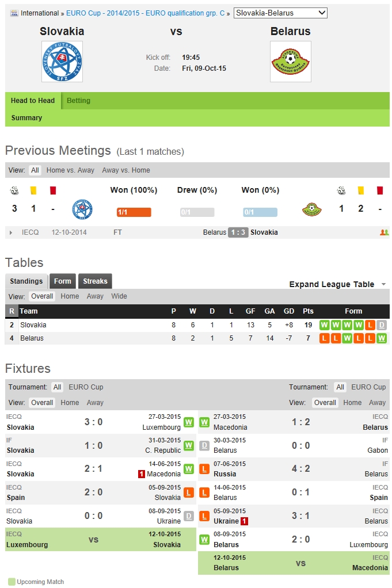Viewport: 392px width, 588px height.
Task: Expand the League Table
Action: point(337,284)
